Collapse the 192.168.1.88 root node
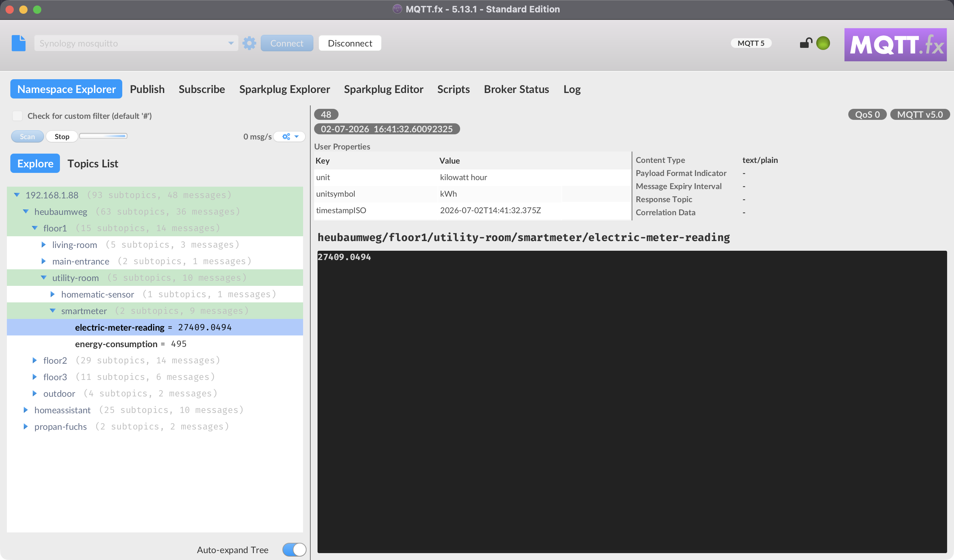This screenshot has height=560, width=954. [x=17, y=195]
